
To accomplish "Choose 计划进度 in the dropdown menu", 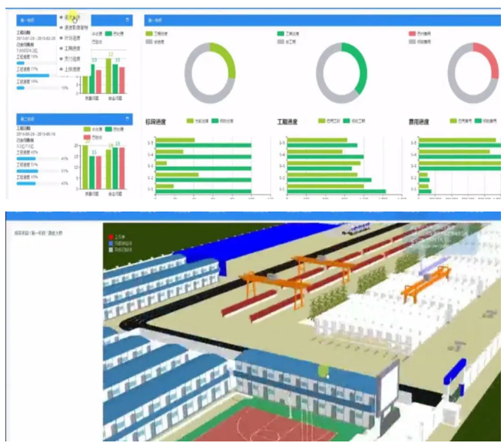I will (x=72, y=38).
